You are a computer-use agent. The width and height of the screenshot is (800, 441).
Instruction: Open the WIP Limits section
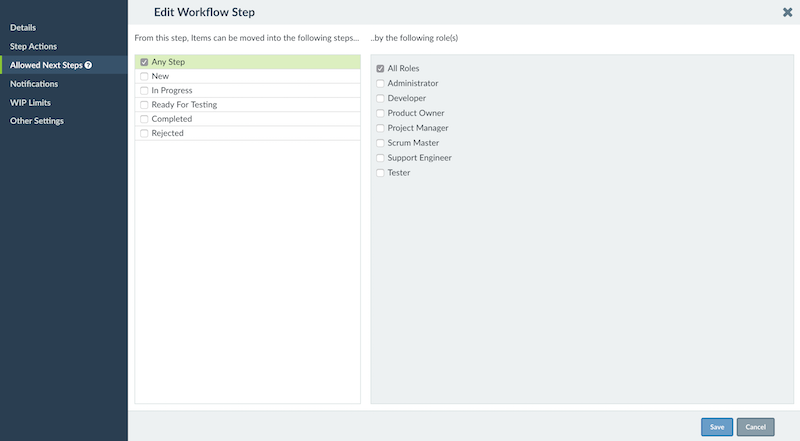click(31, 103)
